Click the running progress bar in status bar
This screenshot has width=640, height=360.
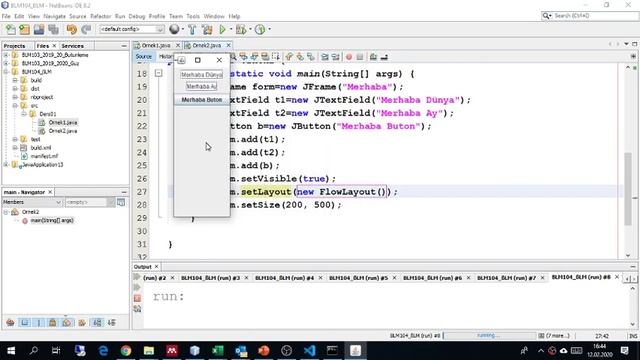click(489, 336)
